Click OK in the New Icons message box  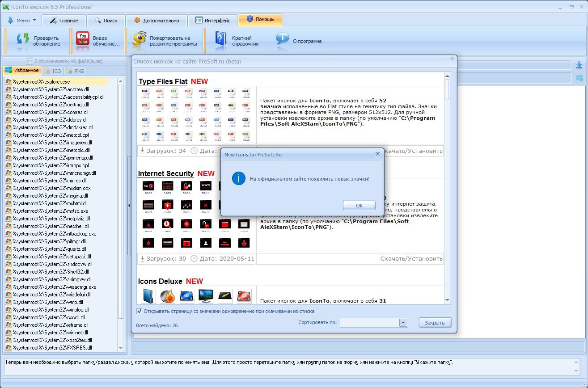pyautogui.click(x=359, y=205)
